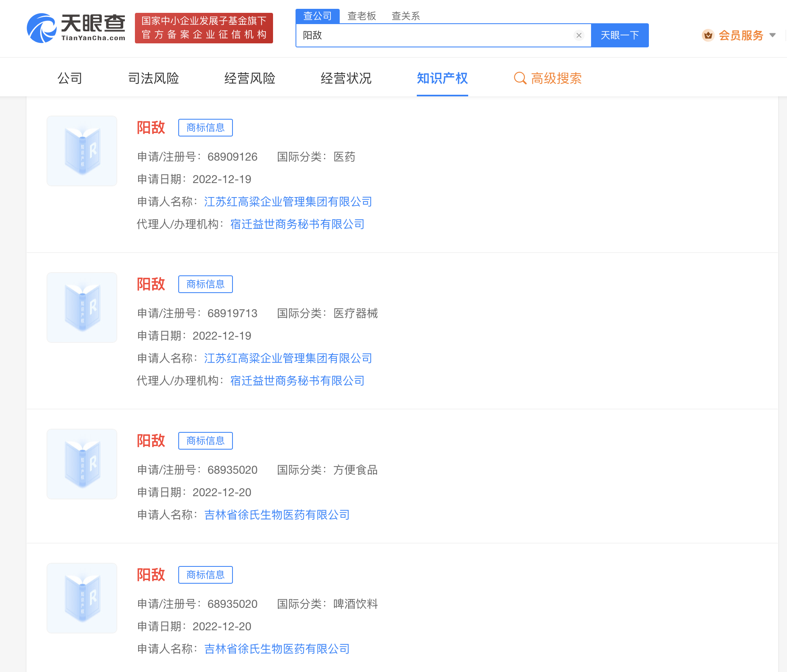Open 阳敌 title of the 医疗器械 trademark
Viewport: 787px width, 672px height.
coord(151,284)
